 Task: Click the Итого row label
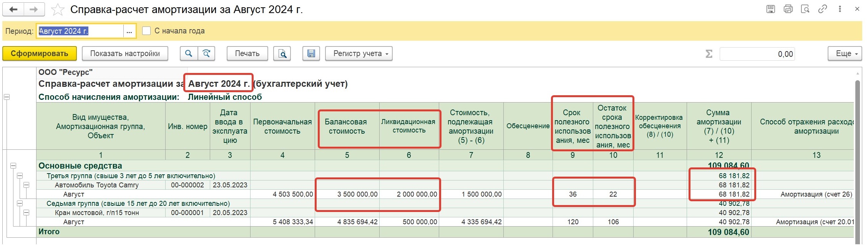pos(49,232)
